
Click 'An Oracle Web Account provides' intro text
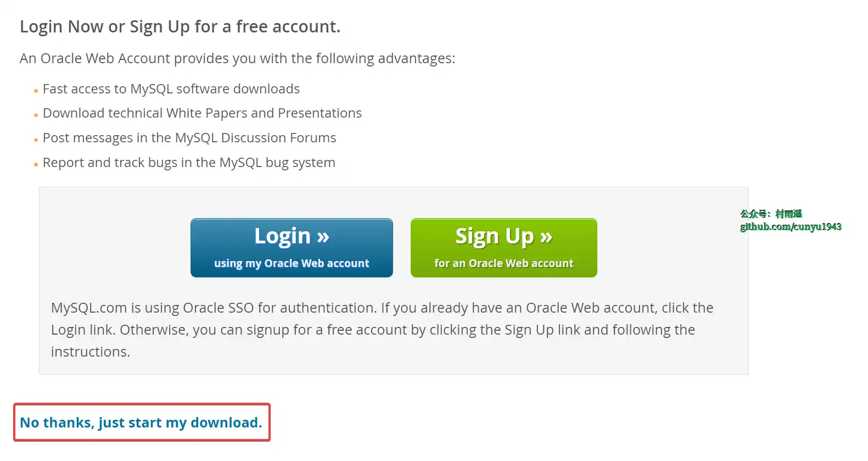pos(237,58)
